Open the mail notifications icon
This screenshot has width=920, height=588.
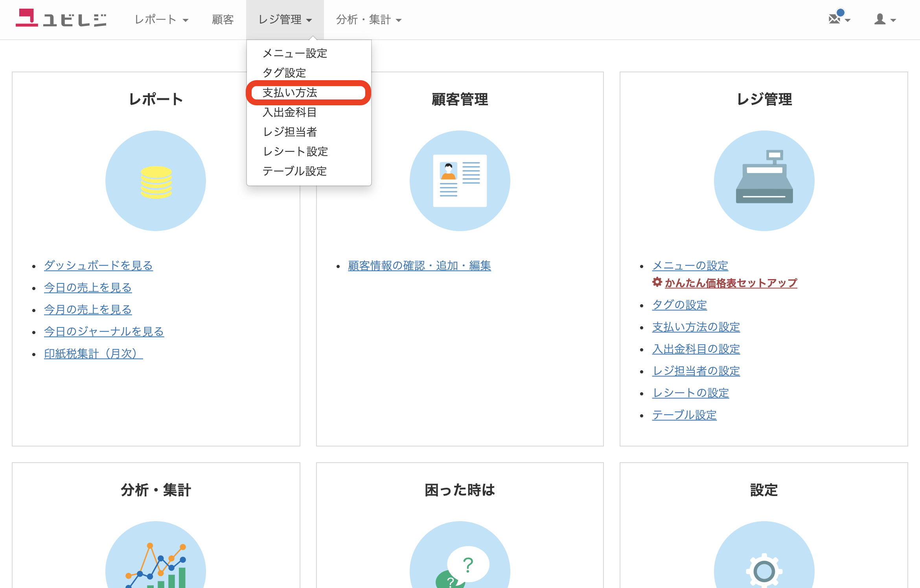pos(839,18)
